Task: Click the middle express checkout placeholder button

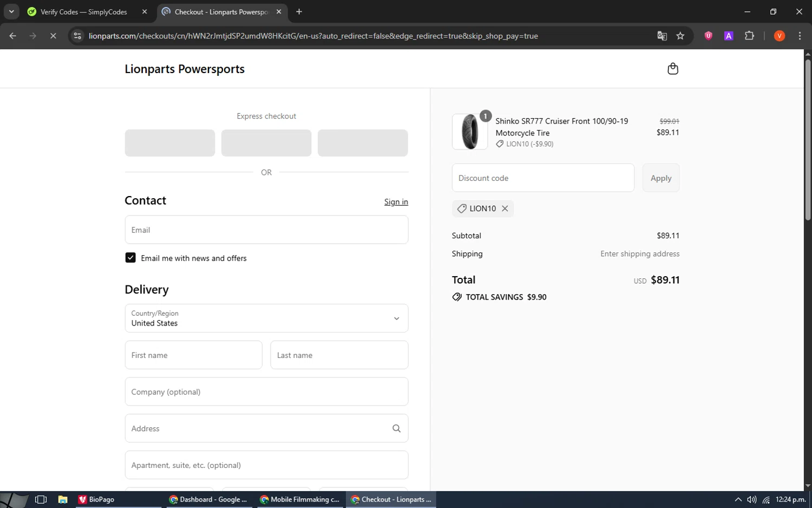Action: (x=266, y=143)
